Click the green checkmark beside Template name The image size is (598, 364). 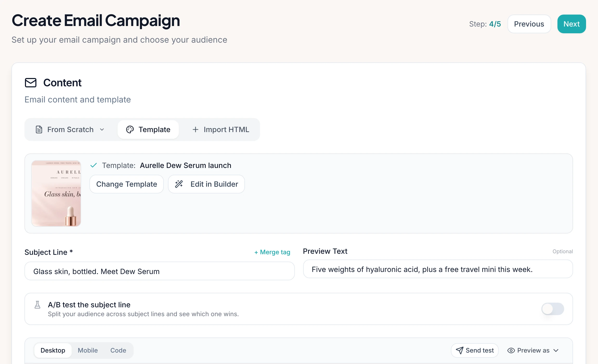94,165
